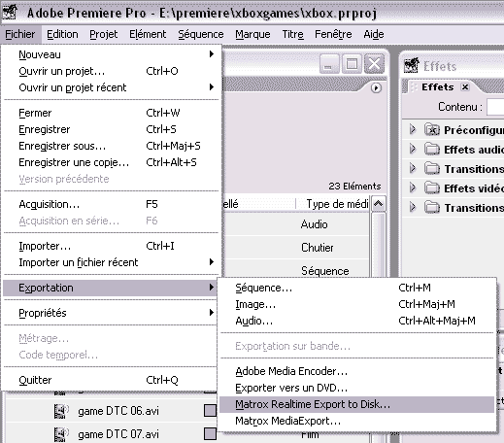This screenshot has height=443, width=504.
Task: Open the Séquence menu in menu bar
Action: click(201, 34)
